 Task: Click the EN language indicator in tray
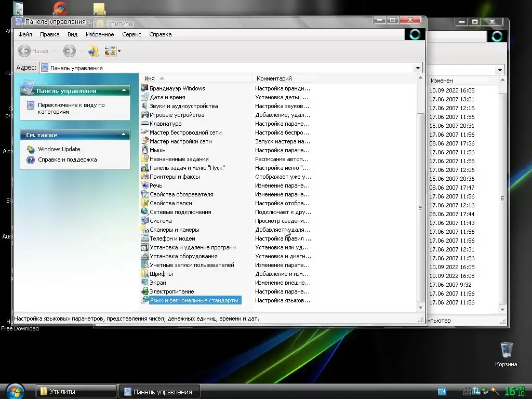(442, 391)
